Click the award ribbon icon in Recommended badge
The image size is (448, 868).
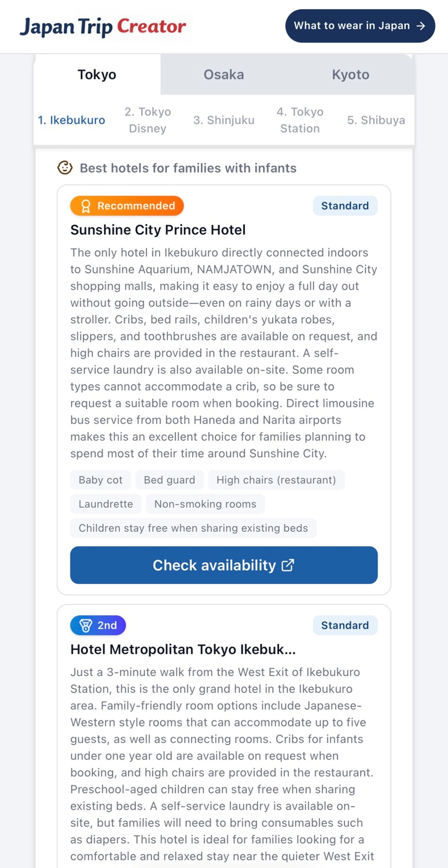tap(85, 206)
